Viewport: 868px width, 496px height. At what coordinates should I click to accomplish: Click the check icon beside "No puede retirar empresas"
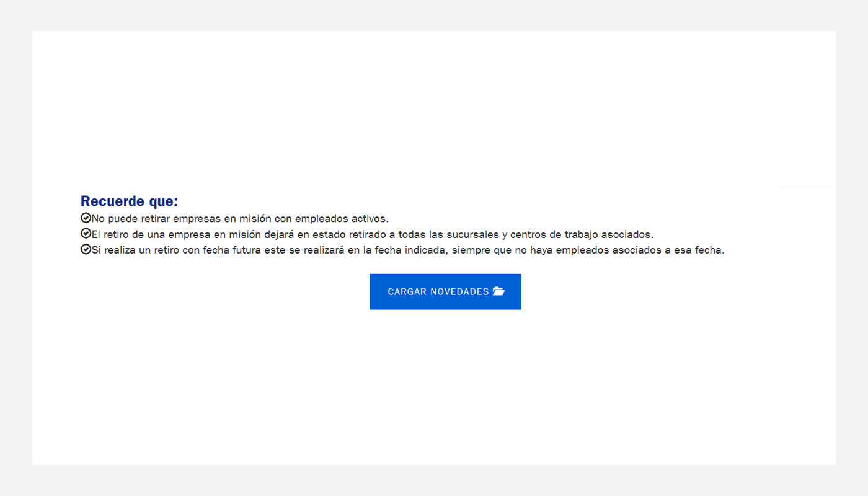tap(86, 218)
